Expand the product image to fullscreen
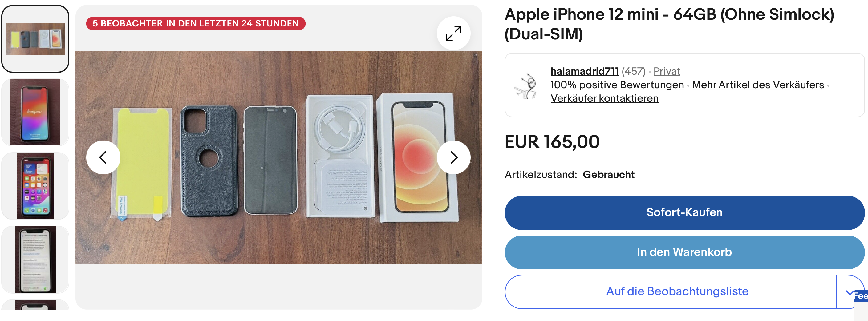Image resolution: width=868 pixels, height=321 pixels. coord(453,33)
